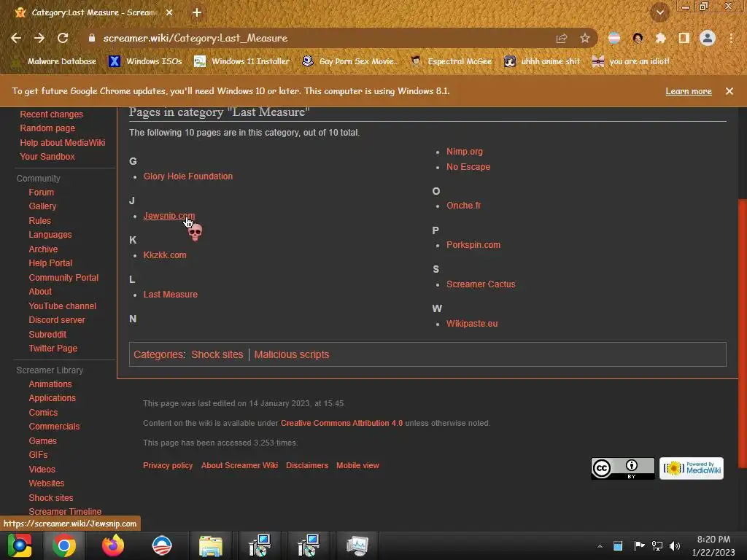Open the No Escape page link

pos(468,167)
